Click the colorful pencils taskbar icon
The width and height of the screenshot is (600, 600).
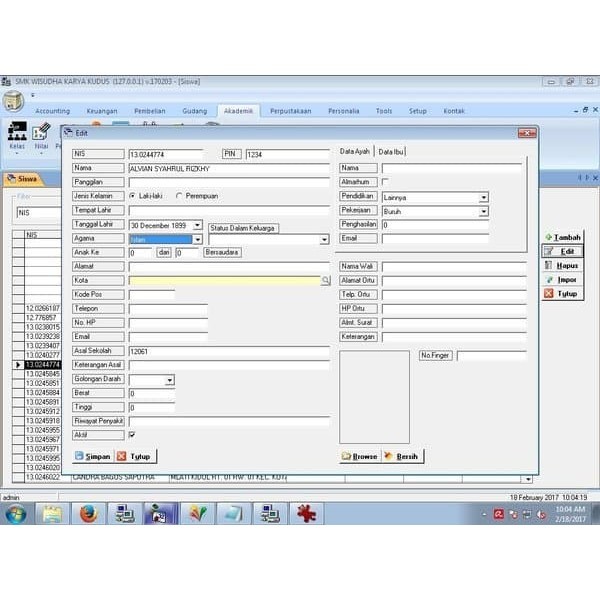click(198, 514)
